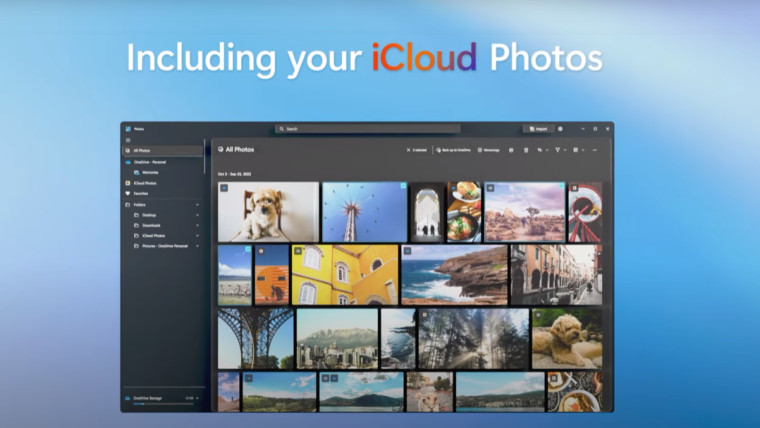The image size is (760, 428).
Task: Open the gallery view layout dropdown
Action: pyautogui.click(x=578, y=150)
